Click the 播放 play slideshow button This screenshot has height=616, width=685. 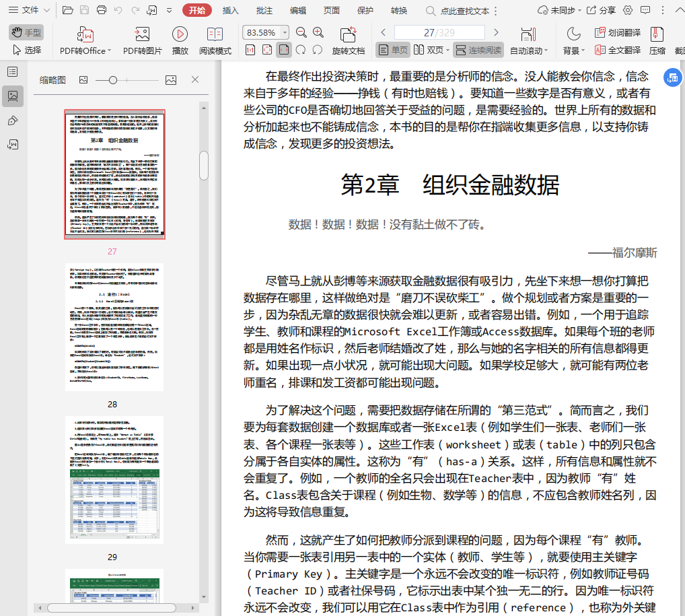(x=180, y=40)
